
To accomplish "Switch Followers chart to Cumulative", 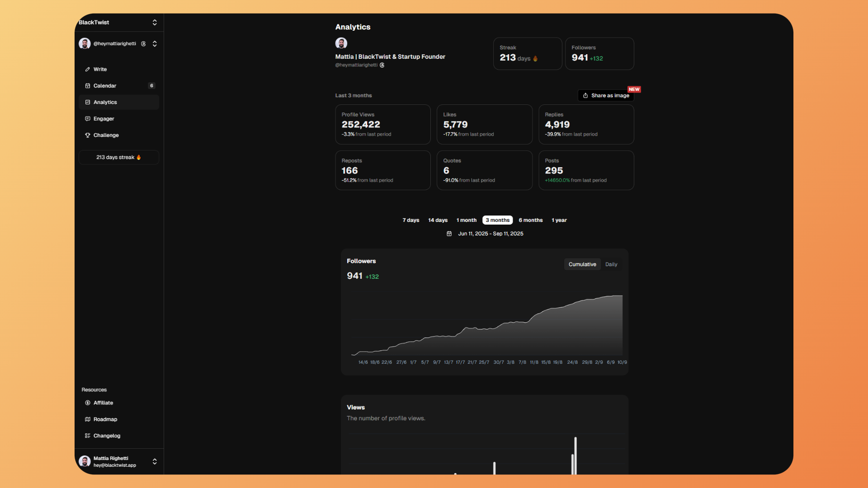I will tap(582, 265).
